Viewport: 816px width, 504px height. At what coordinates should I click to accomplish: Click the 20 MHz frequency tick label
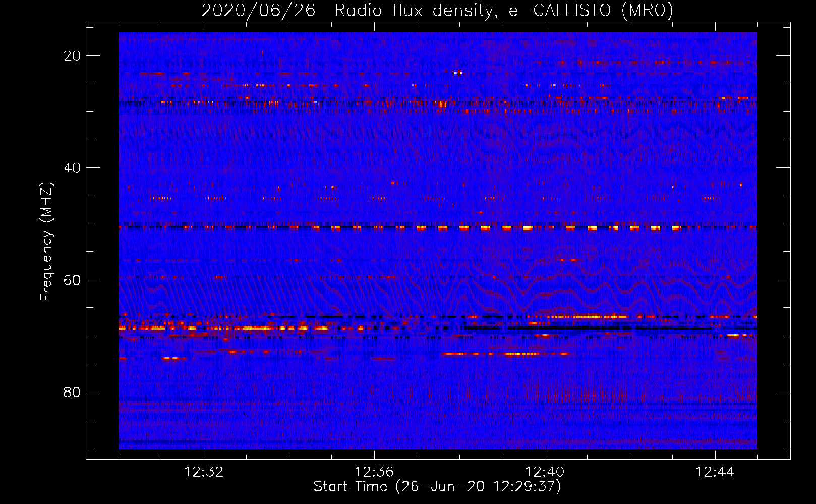[x=72, y=56]
